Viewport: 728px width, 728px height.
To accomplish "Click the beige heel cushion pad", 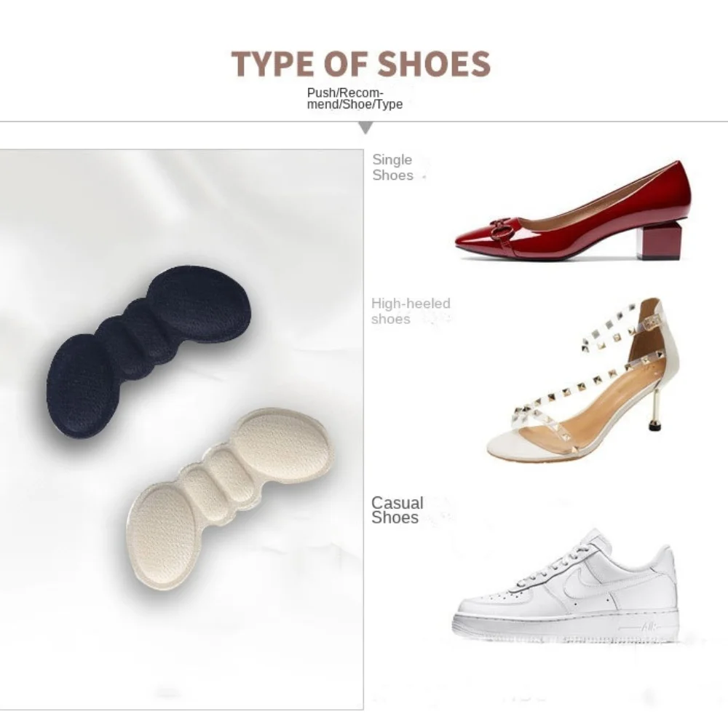I will point(230,498).
